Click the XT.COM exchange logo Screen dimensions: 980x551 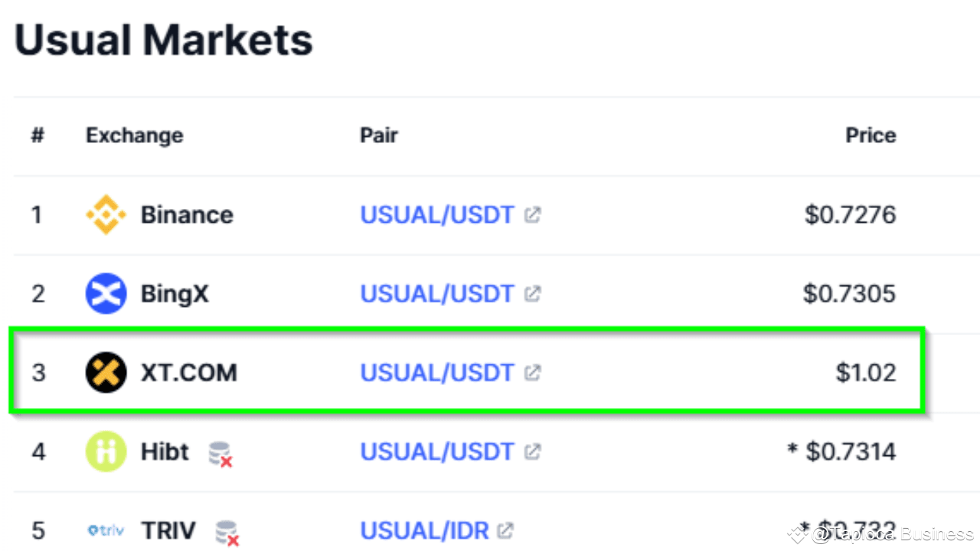106,373
